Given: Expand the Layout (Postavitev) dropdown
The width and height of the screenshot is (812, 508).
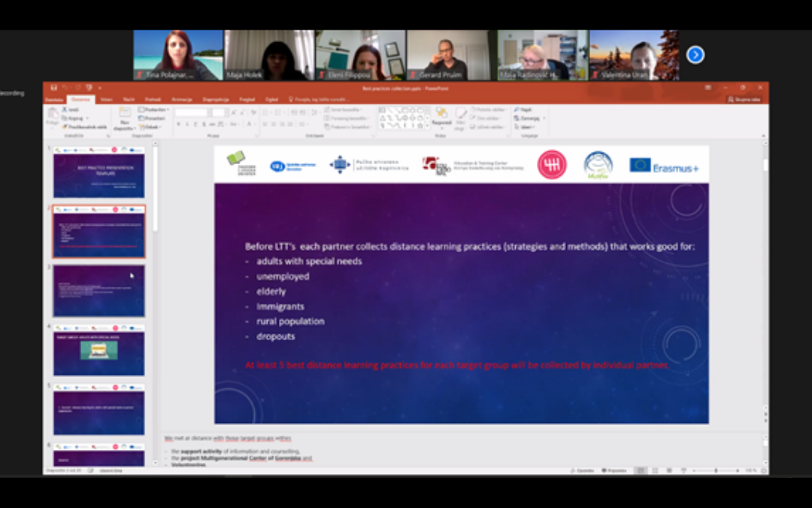Looking at the screenshot, I should tap(154, 110).
